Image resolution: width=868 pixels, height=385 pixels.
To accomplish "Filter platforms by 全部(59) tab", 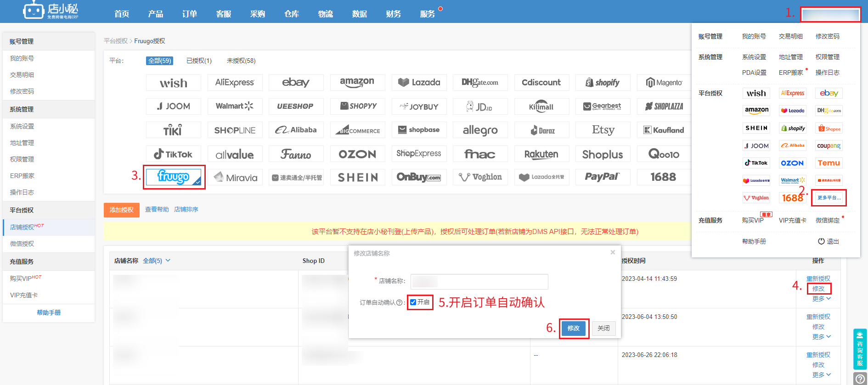I will pyautogui.click(x=159, y=61).
